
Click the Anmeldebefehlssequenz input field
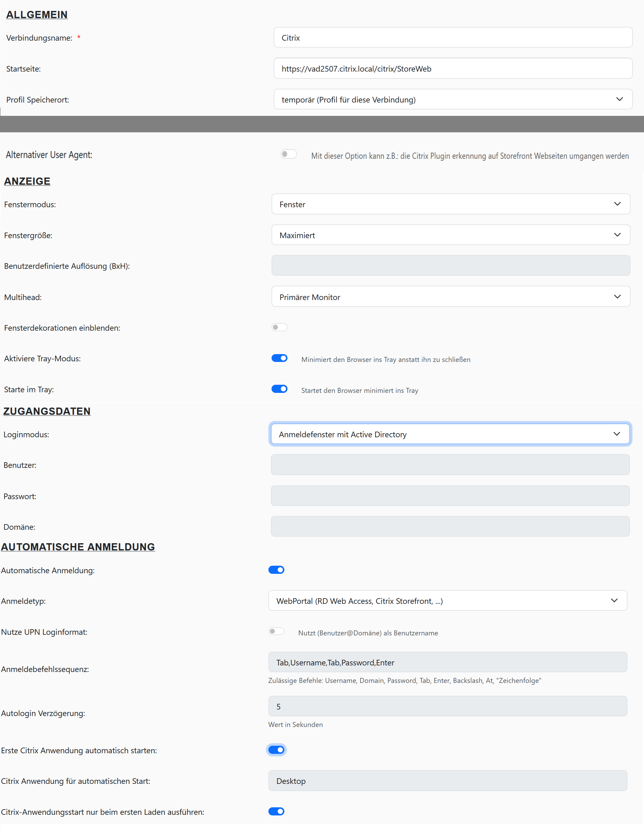click(447, 663)
